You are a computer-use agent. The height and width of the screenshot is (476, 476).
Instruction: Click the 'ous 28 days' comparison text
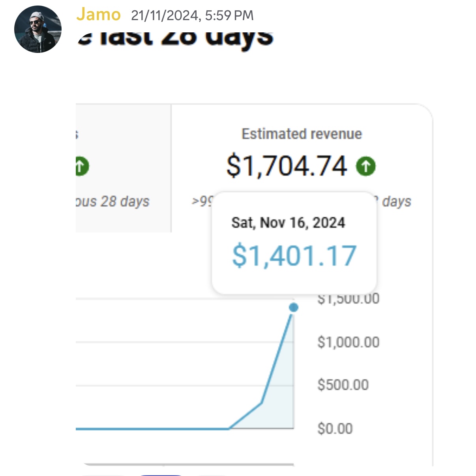[112, 201]
